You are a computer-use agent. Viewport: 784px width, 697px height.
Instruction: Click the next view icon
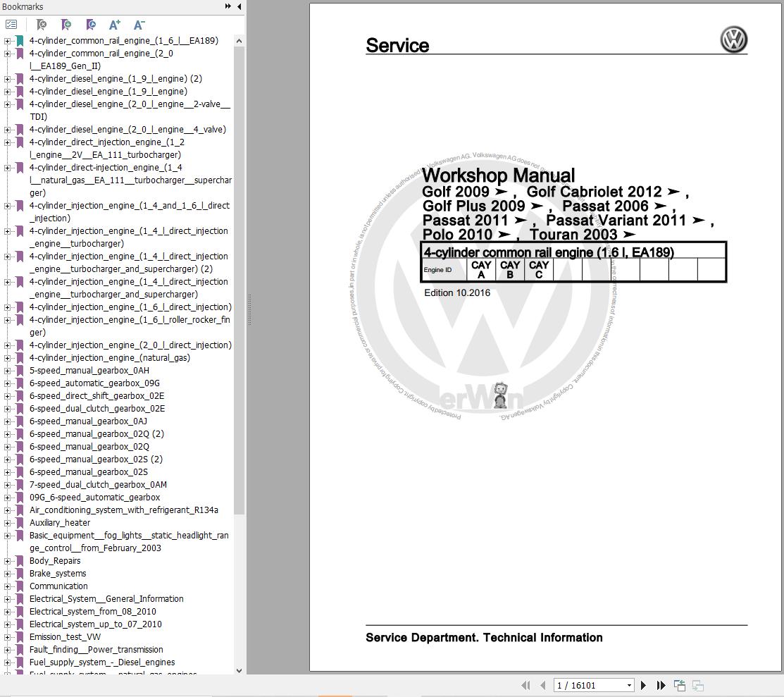tap(698, 686)
